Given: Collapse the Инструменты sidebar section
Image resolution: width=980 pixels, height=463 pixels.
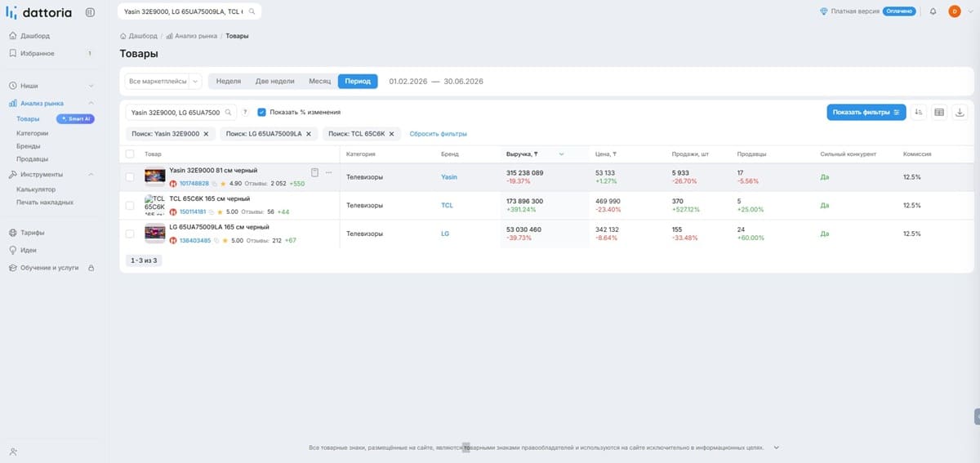Looking at the screenshot, I should (x=91, y=175).
